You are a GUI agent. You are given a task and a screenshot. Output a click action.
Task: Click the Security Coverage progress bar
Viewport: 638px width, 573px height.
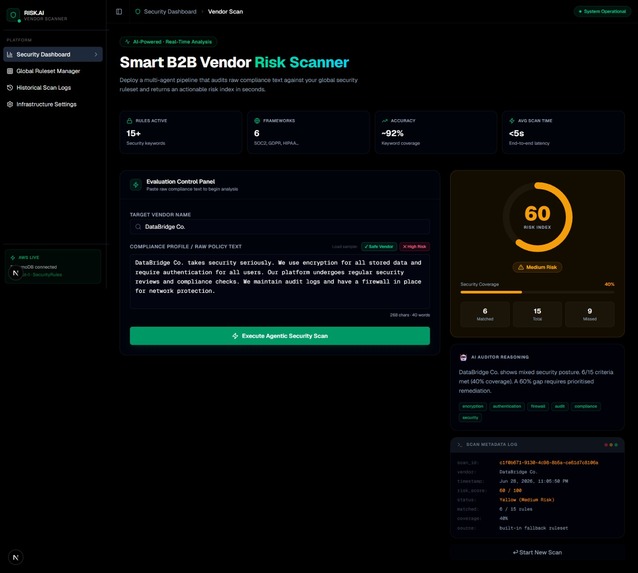[537, 292]
